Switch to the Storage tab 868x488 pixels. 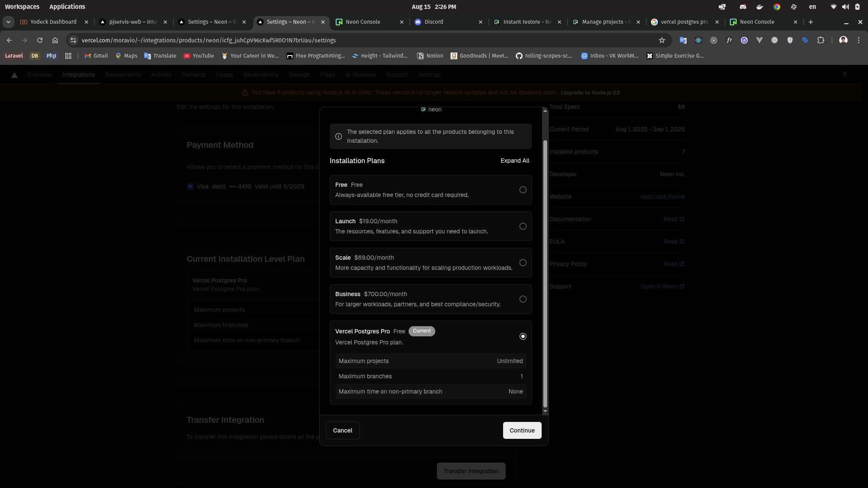pyautogui.click(x=299, y=75)
